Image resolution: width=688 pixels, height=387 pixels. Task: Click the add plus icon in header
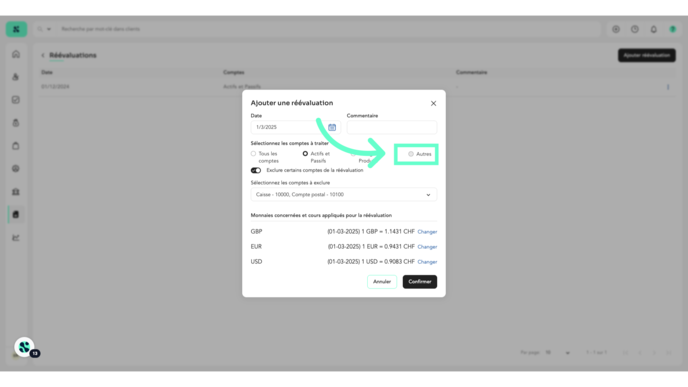coord(616,29)
